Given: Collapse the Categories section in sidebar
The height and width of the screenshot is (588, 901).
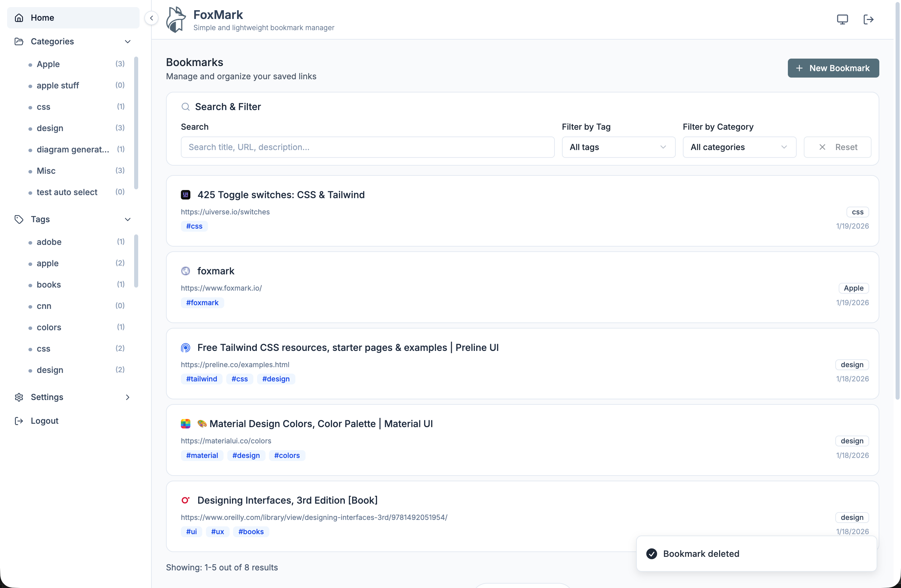Looking at the screenshot, I should coord(128,41).
